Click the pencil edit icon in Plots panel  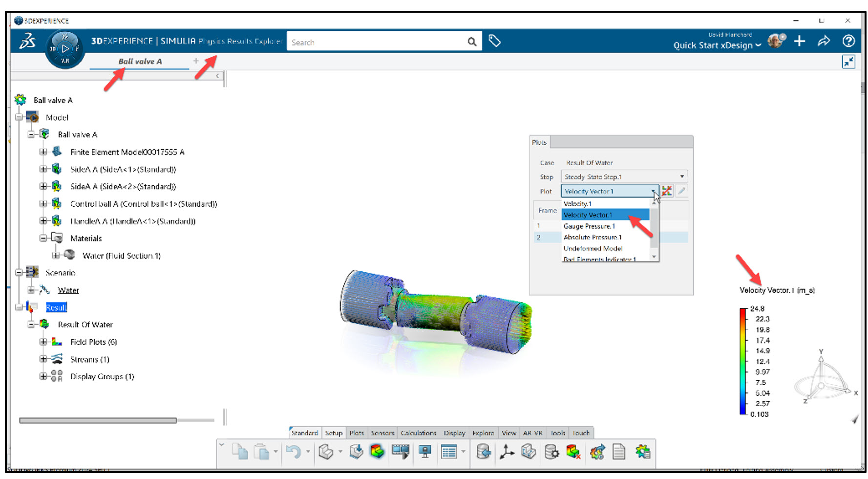(681, 191)
